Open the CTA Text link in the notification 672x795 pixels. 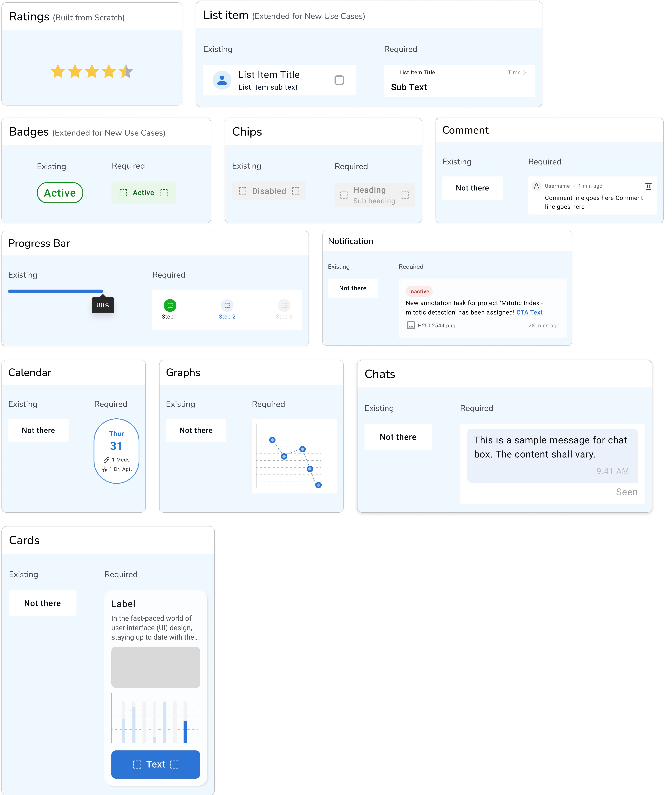coord(529,312)
